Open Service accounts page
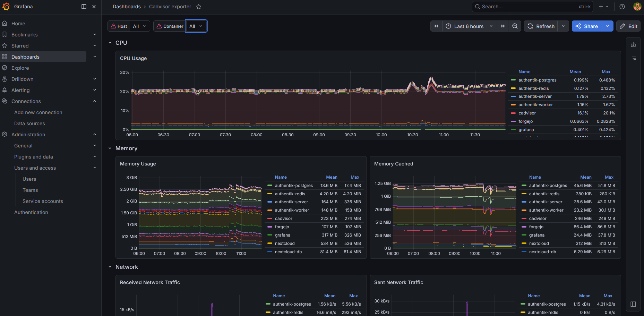This screenshot has width=644, height=316. pyautogui.click(x=43, y=201)
